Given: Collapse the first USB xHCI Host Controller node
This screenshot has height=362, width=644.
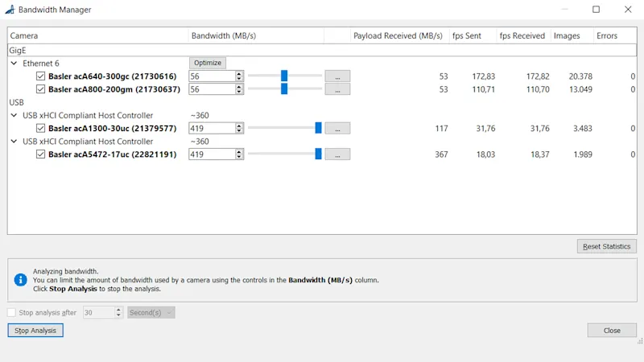Looking at the screenshot, I should (14, 116).
